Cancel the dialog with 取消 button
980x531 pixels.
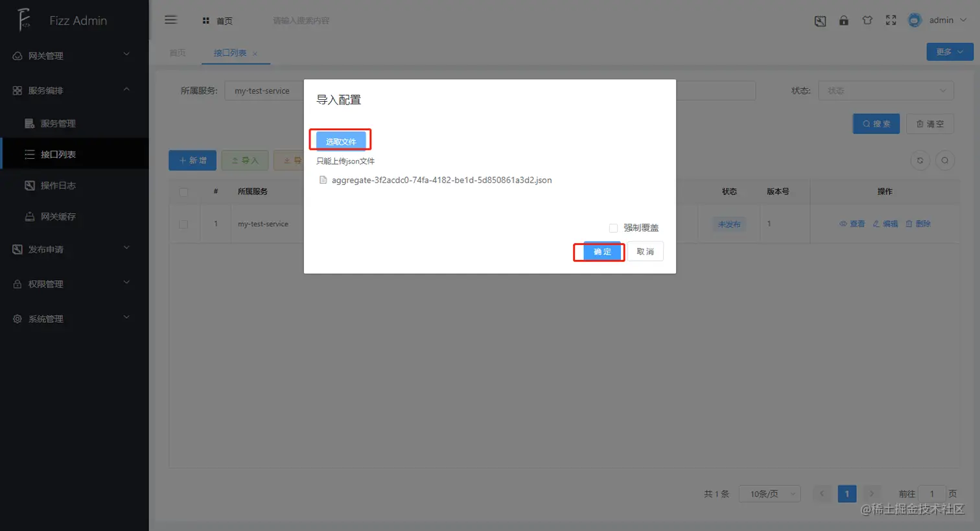pos(645,252)
